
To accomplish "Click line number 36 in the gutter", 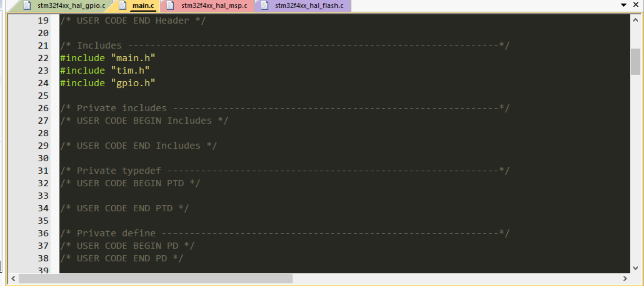I will click(x=43, y=233).
